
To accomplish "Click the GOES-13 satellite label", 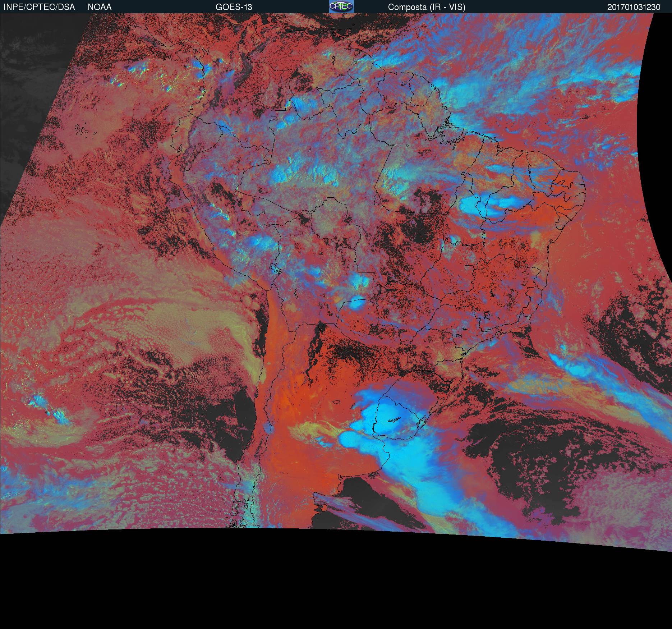I will click(234, 7).
